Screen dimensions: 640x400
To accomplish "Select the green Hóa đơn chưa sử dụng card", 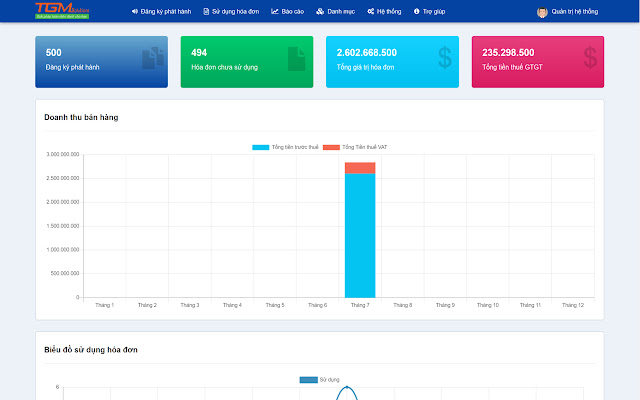I will point(247,62).
